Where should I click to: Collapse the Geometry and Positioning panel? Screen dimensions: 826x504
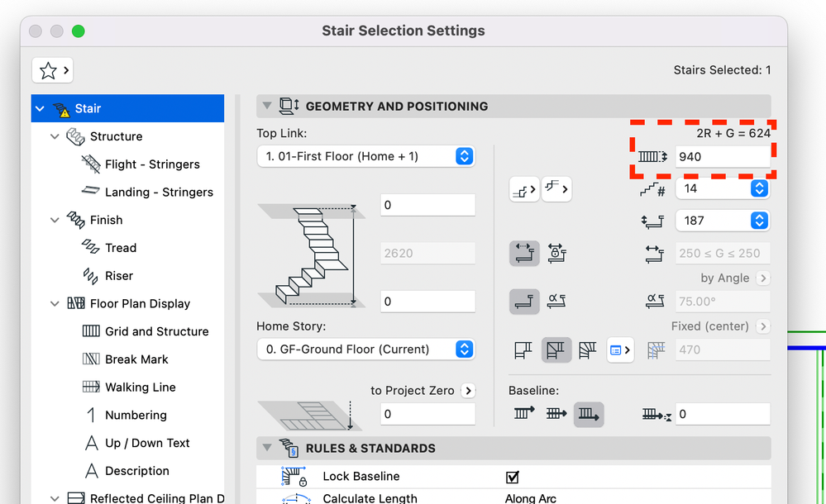pos(266,106)
